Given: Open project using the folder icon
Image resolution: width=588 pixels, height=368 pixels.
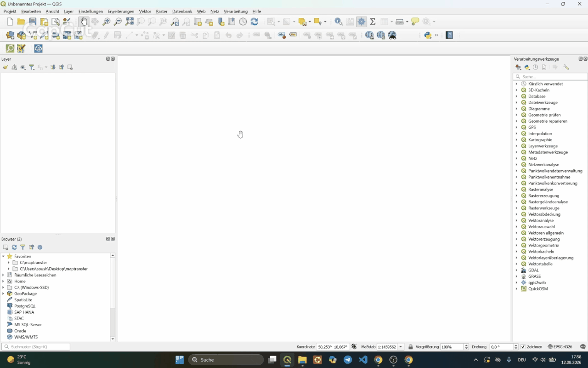Looking at the screenshot, I should 21,22.
